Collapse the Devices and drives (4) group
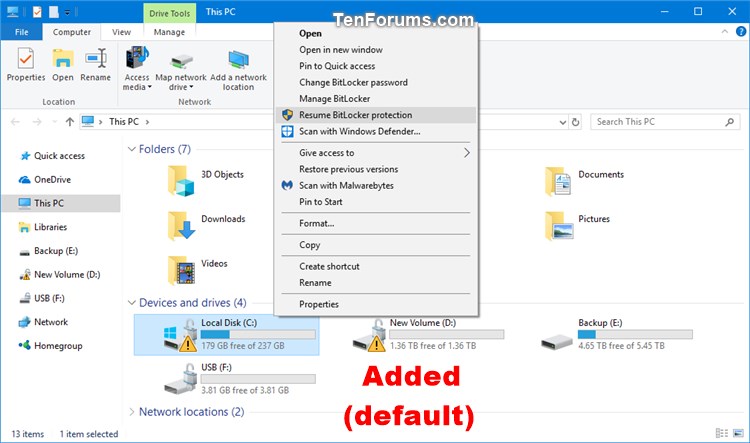Screen dimensions: 750x443 [x=132, y=303]
